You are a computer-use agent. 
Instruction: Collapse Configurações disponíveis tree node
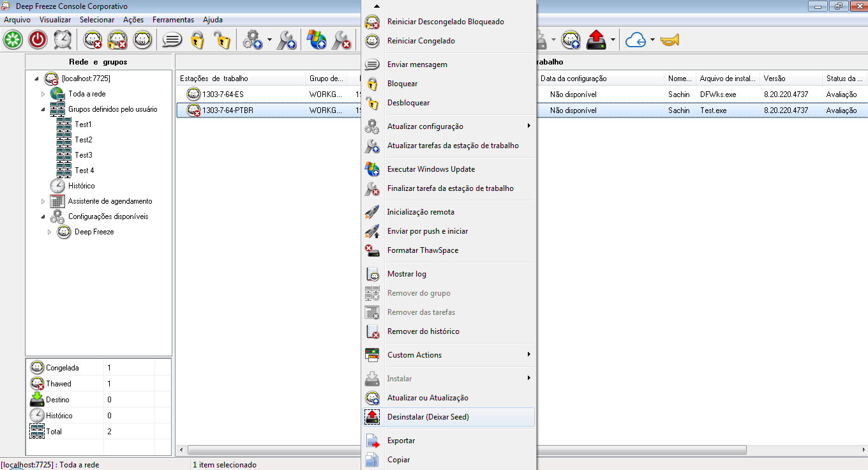[43, 216]
